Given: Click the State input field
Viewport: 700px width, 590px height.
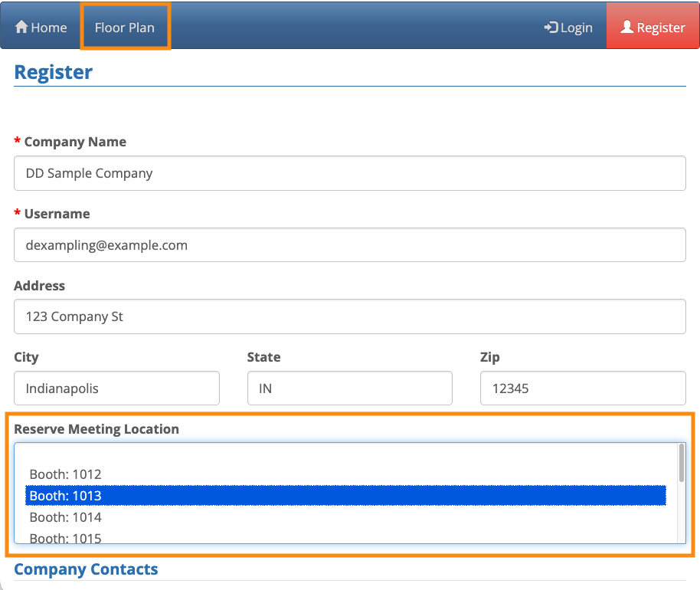Looking at the screenshot, I should coord(349,388).
